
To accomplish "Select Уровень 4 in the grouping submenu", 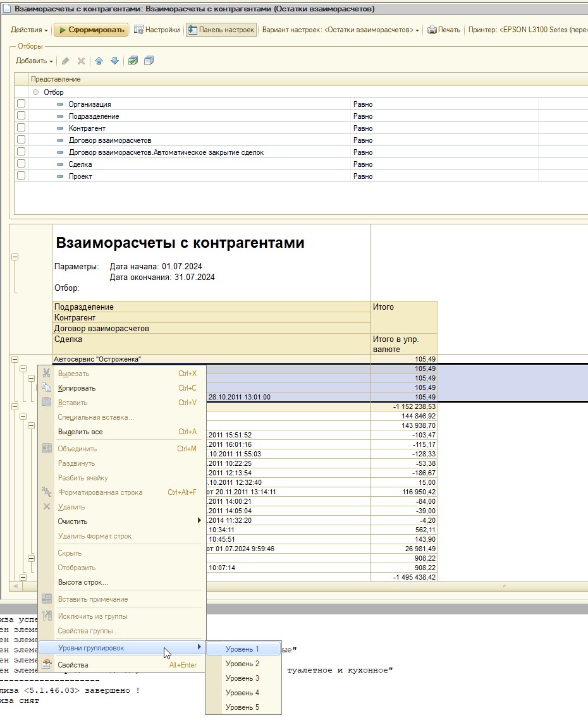I will (243, 693).
